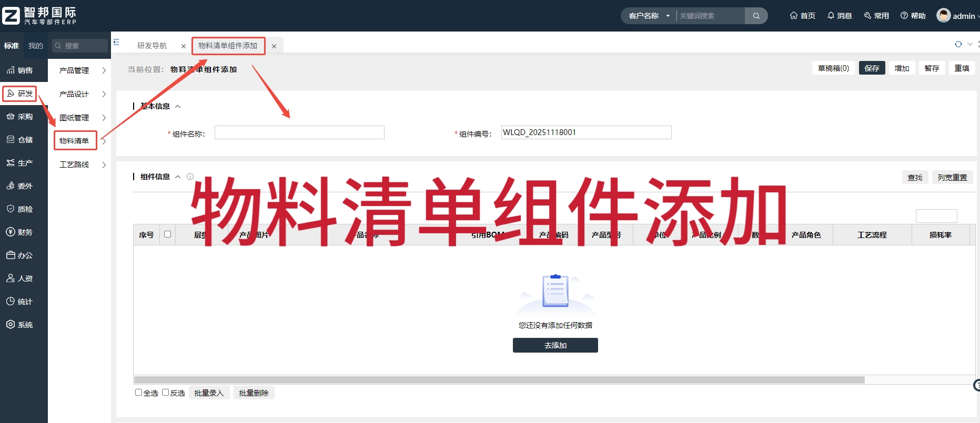Open the 财务 finance module
980x423 pixels.
(x=20, y=232)
